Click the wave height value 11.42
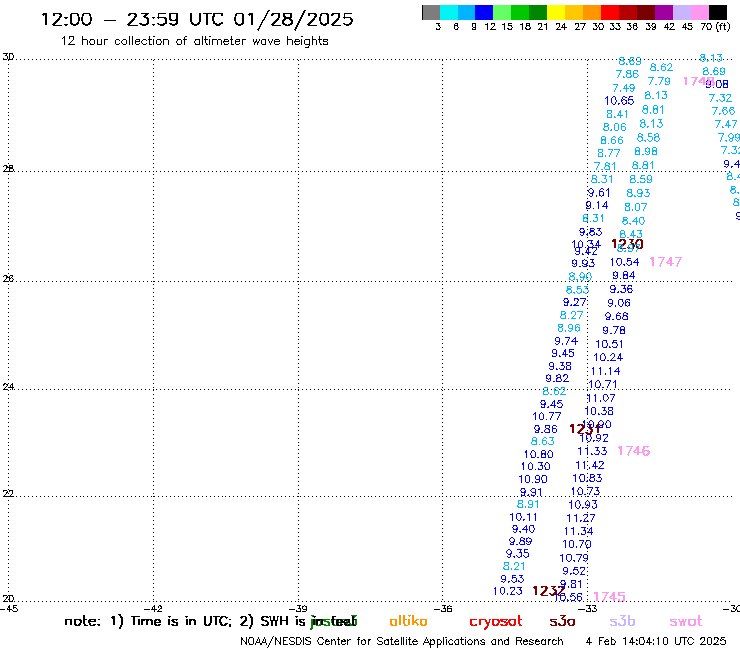 [590, 465]
